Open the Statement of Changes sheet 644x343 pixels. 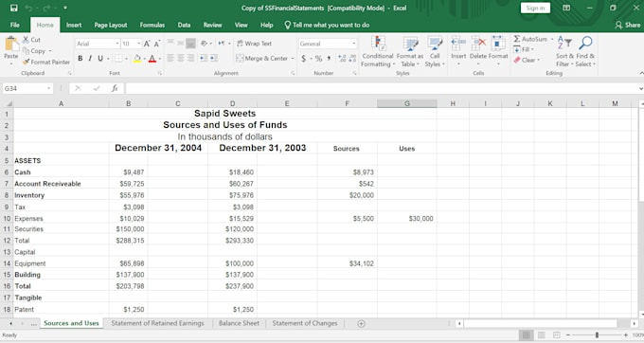(x=305, y=323)
